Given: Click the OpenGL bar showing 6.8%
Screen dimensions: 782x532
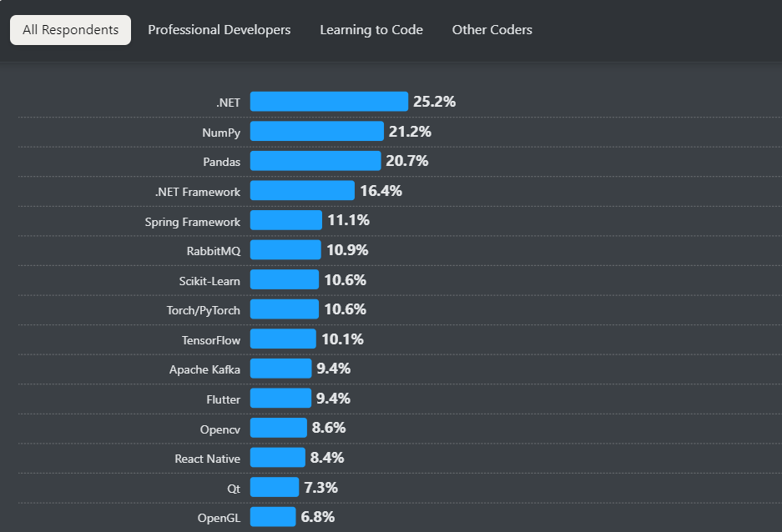Looking at the screenshot, I should point(272,517).
